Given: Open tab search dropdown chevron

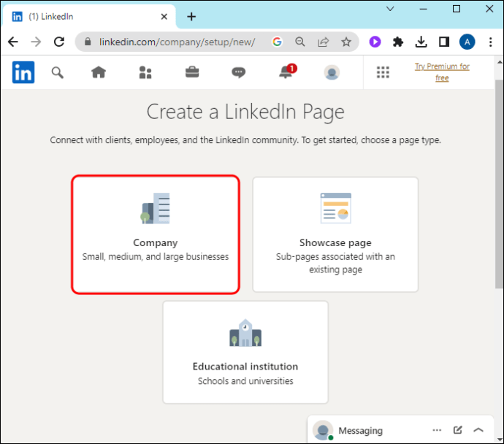Looking at the screenshot, I should [x=390, y=9].
